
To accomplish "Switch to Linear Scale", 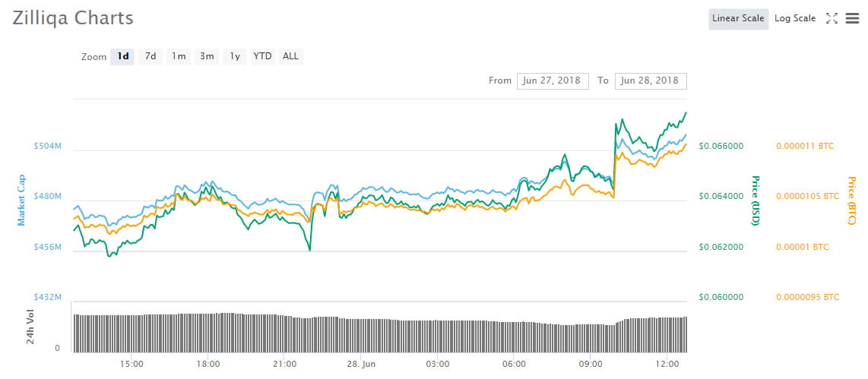I will (x=739, y=18).
